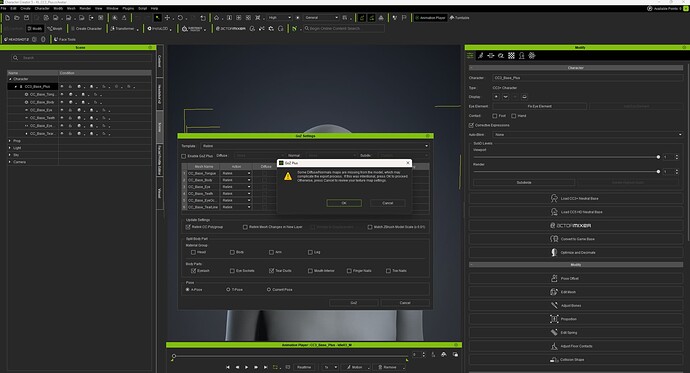Click the Home view icon
Image resolution: width=690 pixels, height=373 pixels.
coord(217,18)
